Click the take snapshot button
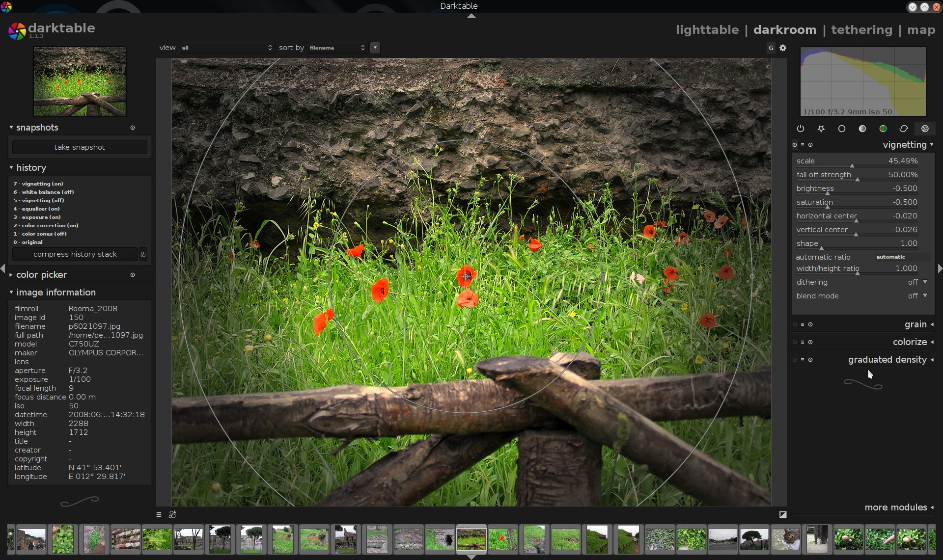 80,147
